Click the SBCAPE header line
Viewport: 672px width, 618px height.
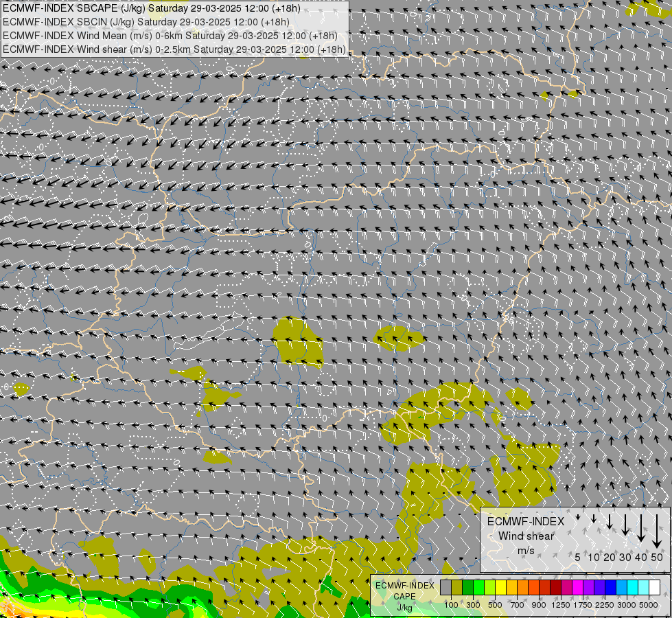[x=152, y=8]
